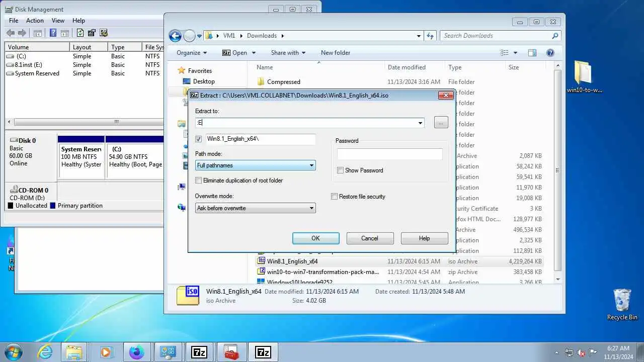This screenshot has height=362, width=644.
Task: Click the Explorer address bar refresh icon
Action: tap(430, 36)
